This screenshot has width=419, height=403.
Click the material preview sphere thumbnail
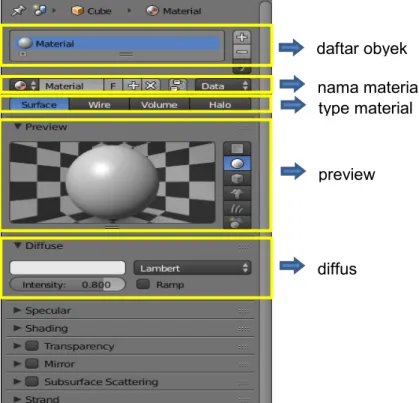[112, 182]
